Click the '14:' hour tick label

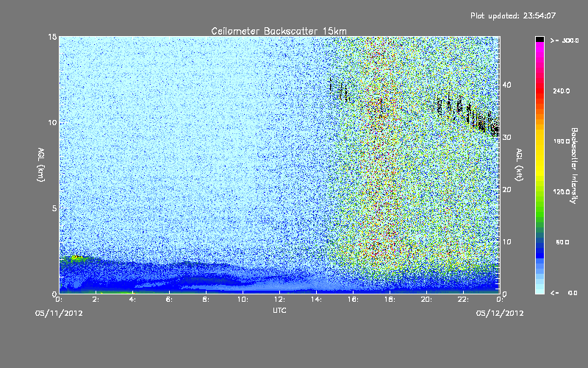tap(316, 300)
